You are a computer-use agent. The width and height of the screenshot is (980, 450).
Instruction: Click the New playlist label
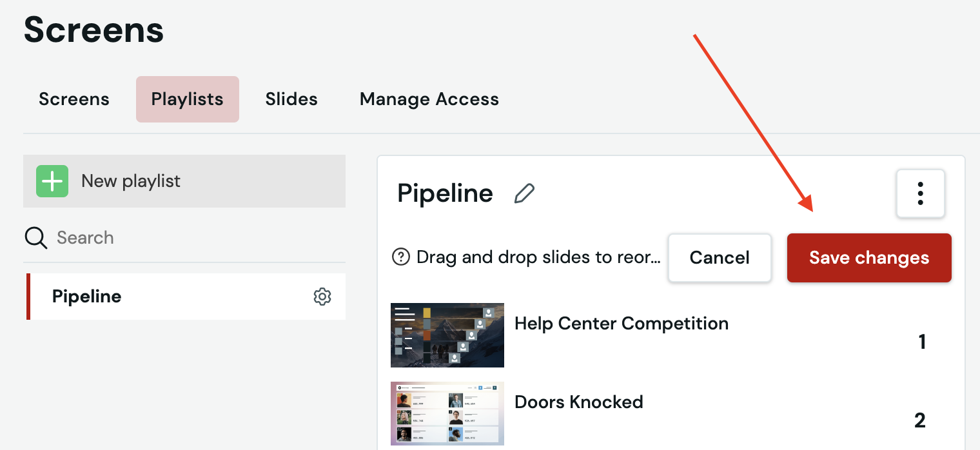click(x=131, y=181)
